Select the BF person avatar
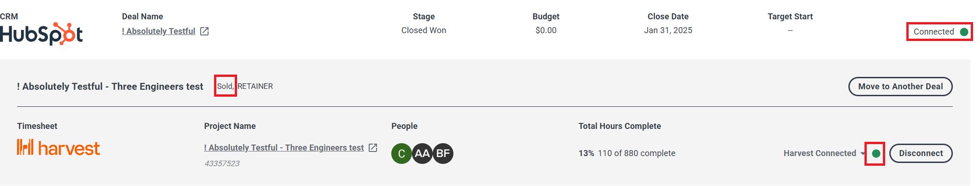 click(x=443, y=153)
